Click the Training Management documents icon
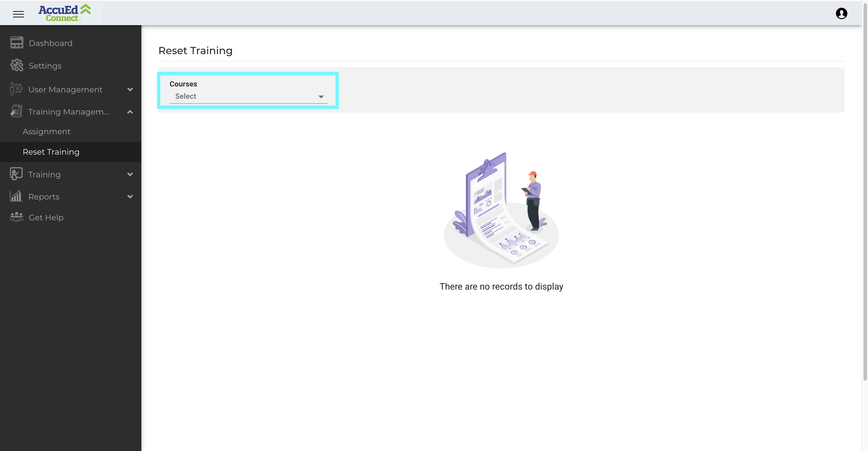 [16, 111]
